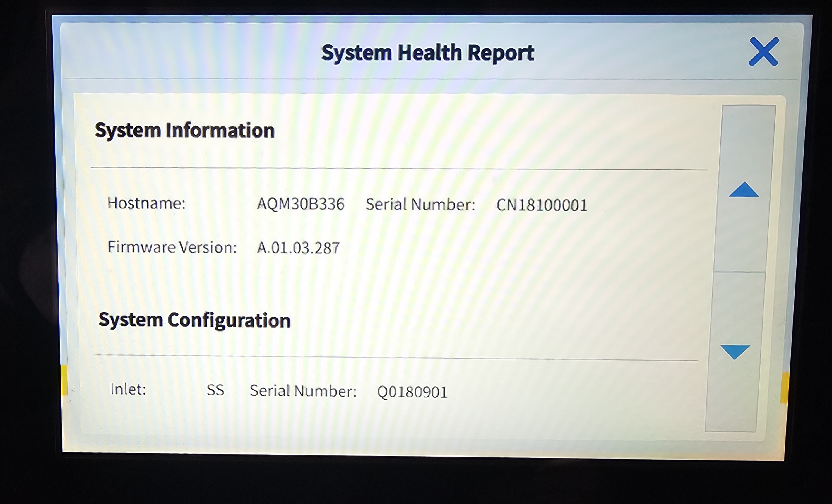Select the Serial Number label beside Inlet
832x504 pixels.
(303, 391)
